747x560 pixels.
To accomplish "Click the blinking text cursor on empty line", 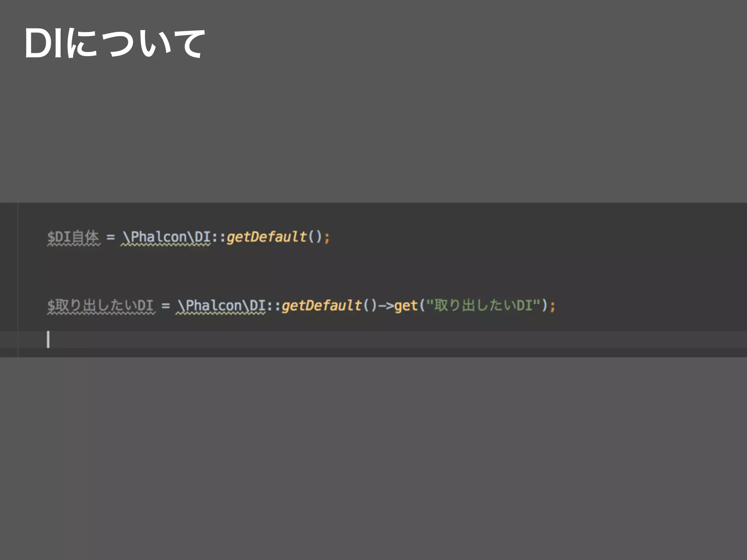I will (48, 339).
